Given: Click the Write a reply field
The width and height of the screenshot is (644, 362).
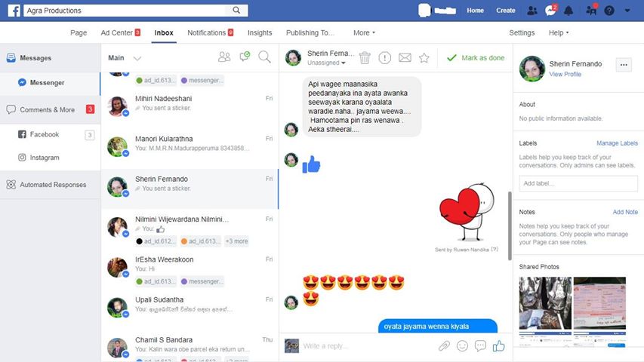Looking at the screenshot, I should [x=368, y=346].
